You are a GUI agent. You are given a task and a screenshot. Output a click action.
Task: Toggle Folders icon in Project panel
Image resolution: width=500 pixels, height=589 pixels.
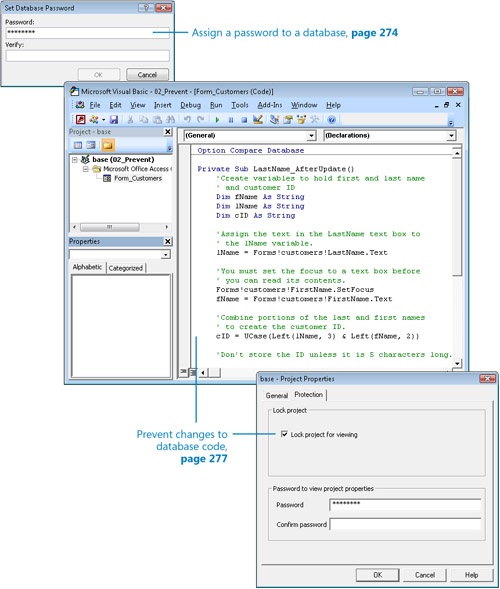coord(108,145)
